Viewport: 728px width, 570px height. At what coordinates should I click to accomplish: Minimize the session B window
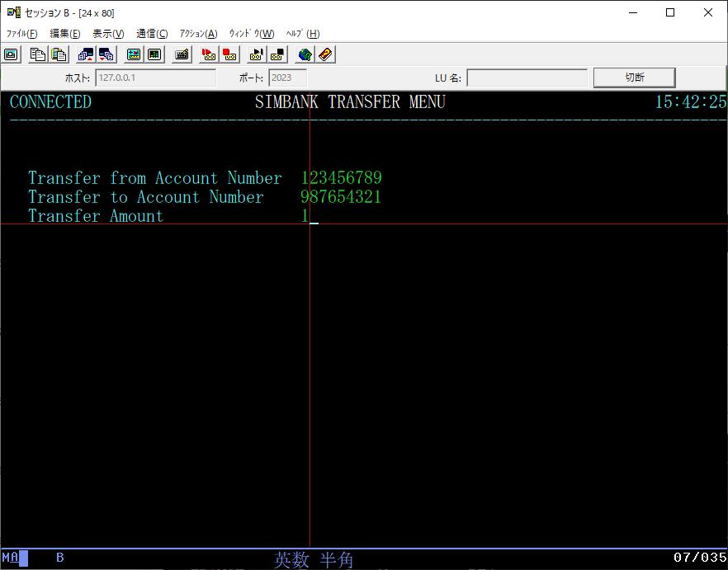coord(633,12)
